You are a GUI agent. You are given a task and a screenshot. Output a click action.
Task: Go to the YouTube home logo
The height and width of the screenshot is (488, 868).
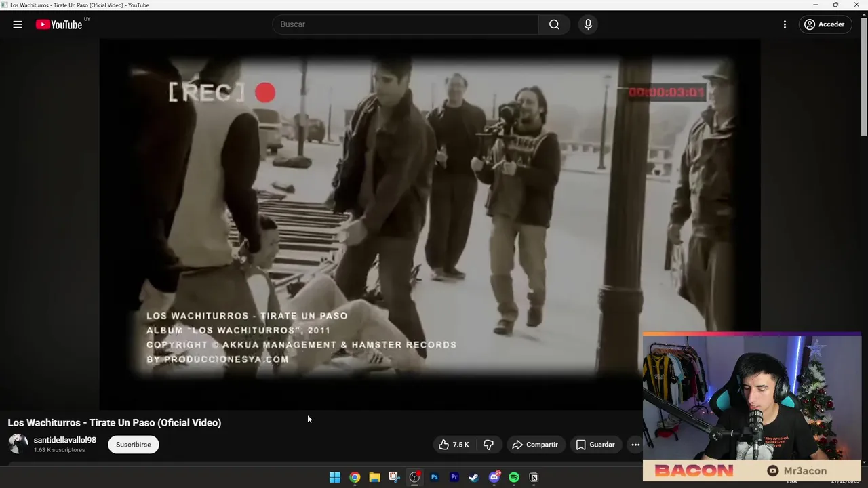[59, 24]
